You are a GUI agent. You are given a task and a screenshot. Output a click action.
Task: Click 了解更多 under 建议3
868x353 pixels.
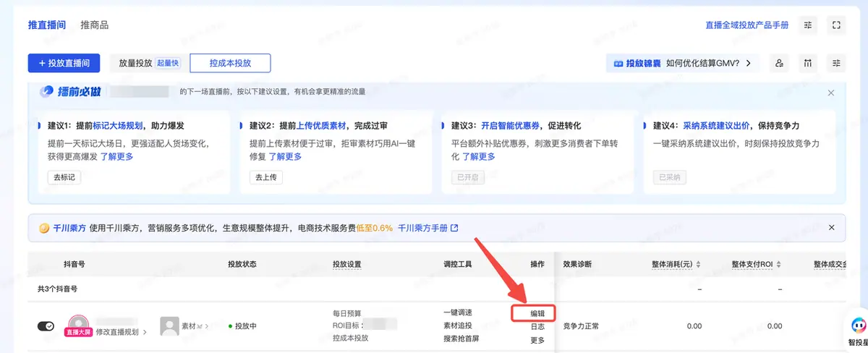click(x=479, y=156)
